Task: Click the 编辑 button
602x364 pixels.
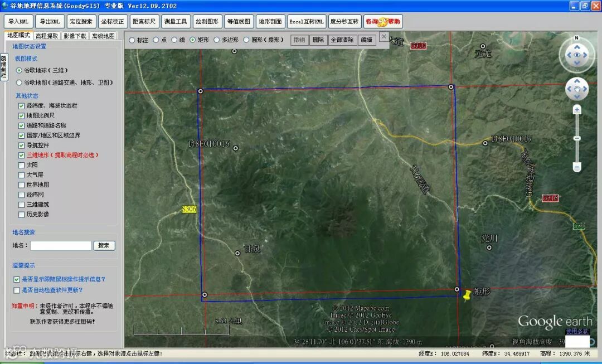Action: point(367,40)
